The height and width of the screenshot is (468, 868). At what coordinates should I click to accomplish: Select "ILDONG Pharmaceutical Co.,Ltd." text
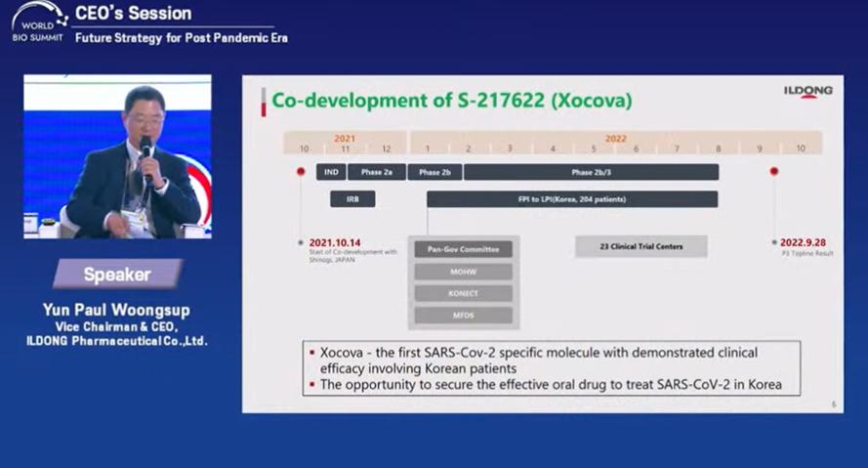click(117, 341)
